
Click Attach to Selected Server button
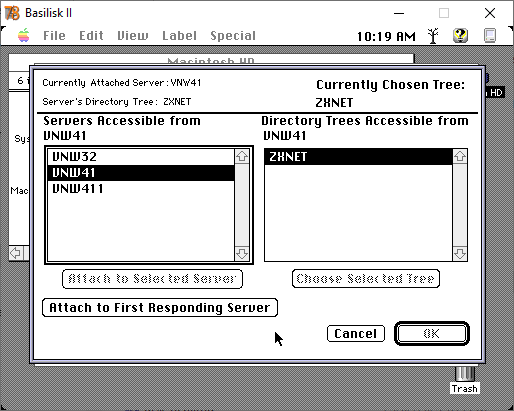coord(152,279)
